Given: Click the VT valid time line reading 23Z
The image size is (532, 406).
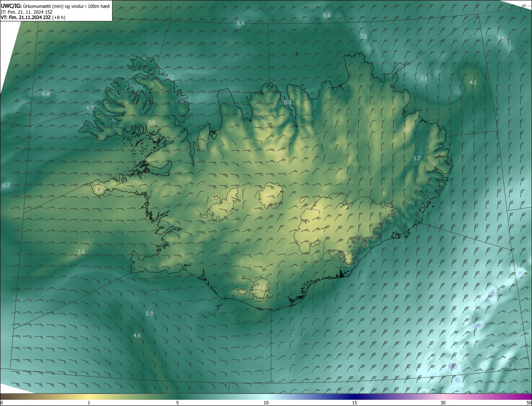Looking at the screenshot, I should coord(33,17).
